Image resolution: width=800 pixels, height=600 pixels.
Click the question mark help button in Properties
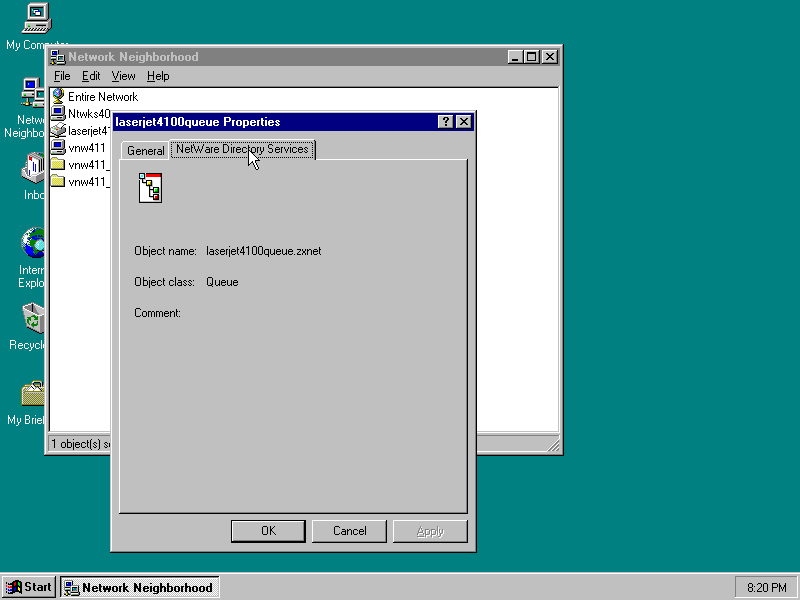click(x=445, y=121)
